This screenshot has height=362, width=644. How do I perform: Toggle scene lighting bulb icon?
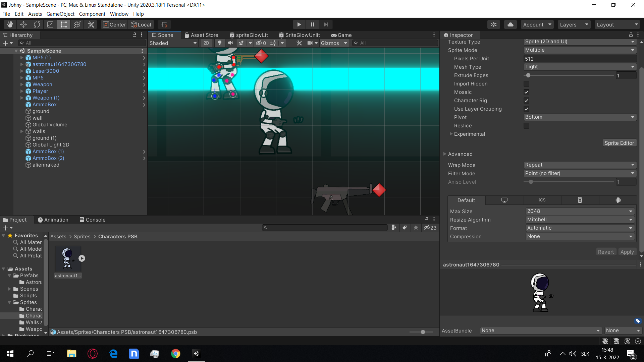[220, 43]
